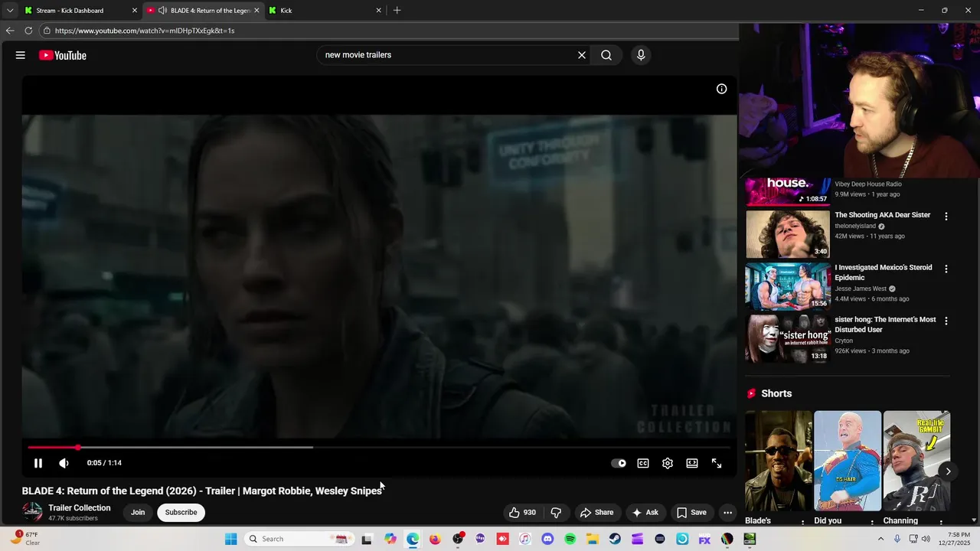Click the Cryton channel name
The height and width of the screenshot is (551, 980).
click(x=844, y=341)
